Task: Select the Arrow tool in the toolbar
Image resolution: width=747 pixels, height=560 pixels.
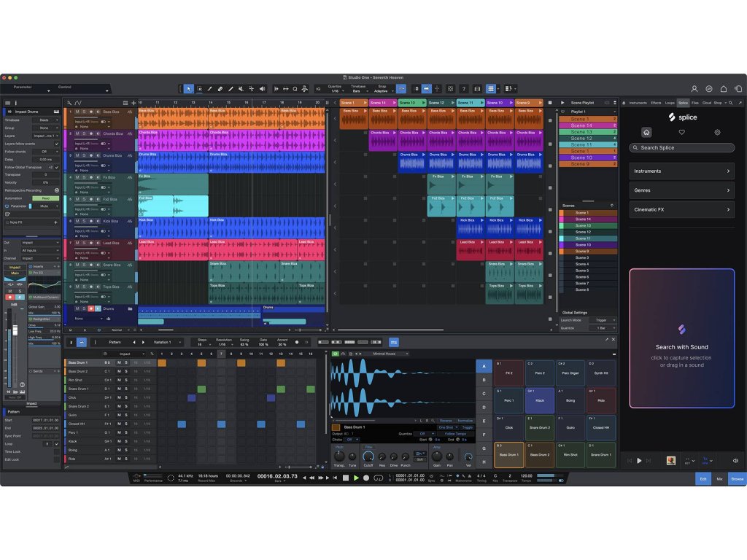Action: point(189,88)
